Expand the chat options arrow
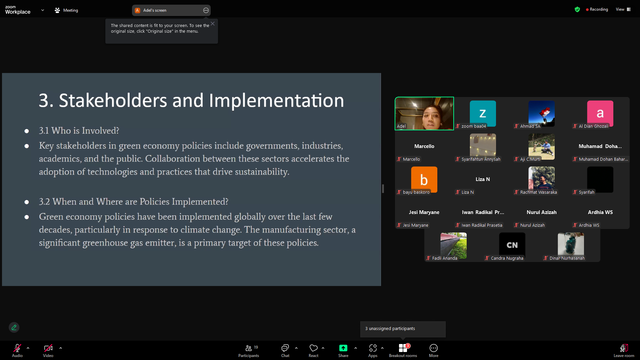Viewport: 640px width, 360px height. click(296, 348)
